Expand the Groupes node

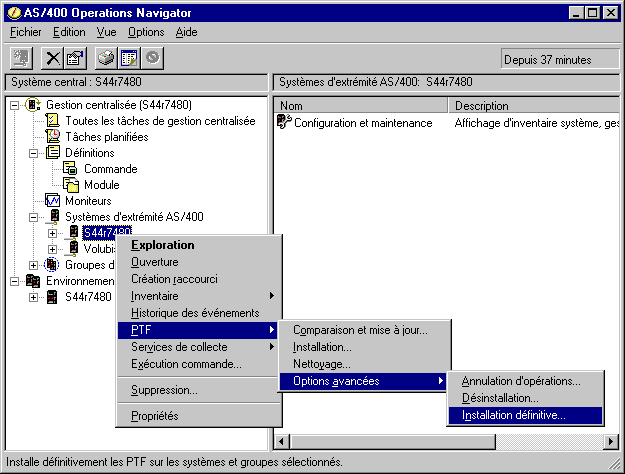[x=33, y=265]
